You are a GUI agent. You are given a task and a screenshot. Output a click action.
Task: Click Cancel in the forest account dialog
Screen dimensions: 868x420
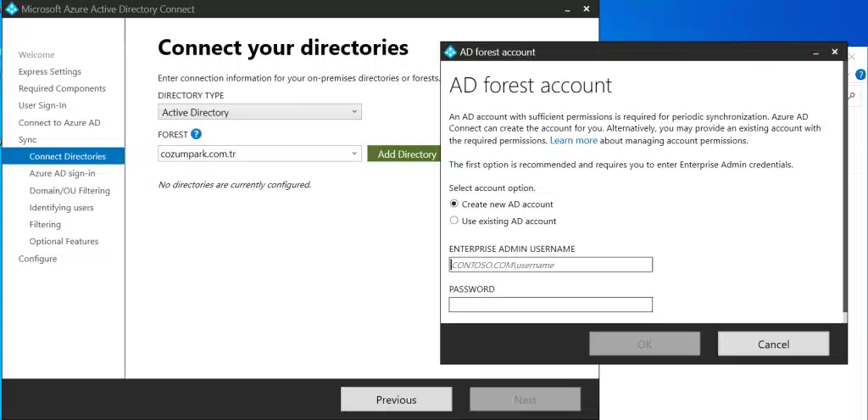[773, 344]
